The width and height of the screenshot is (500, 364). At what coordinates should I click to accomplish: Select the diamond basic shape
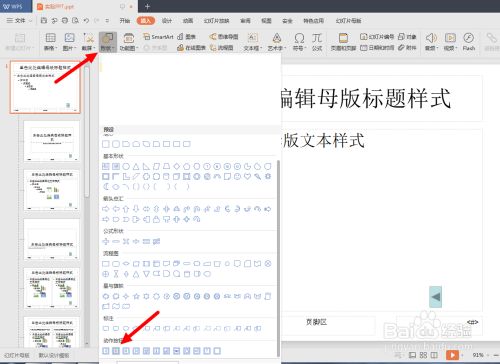pyautogui.click(x=176, y=166)
